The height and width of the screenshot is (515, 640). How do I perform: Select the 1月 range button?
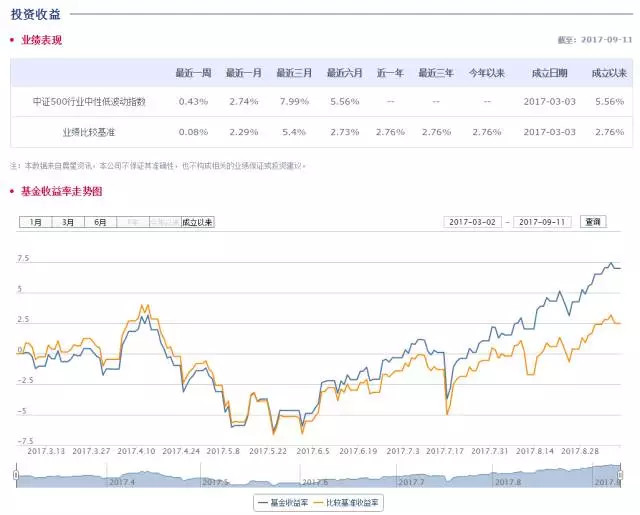point(36,222)
